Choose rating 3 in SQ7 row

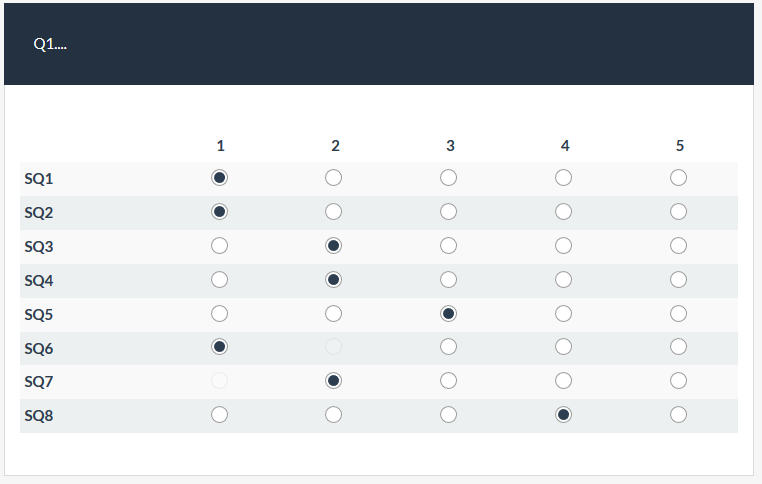point(449,381)
